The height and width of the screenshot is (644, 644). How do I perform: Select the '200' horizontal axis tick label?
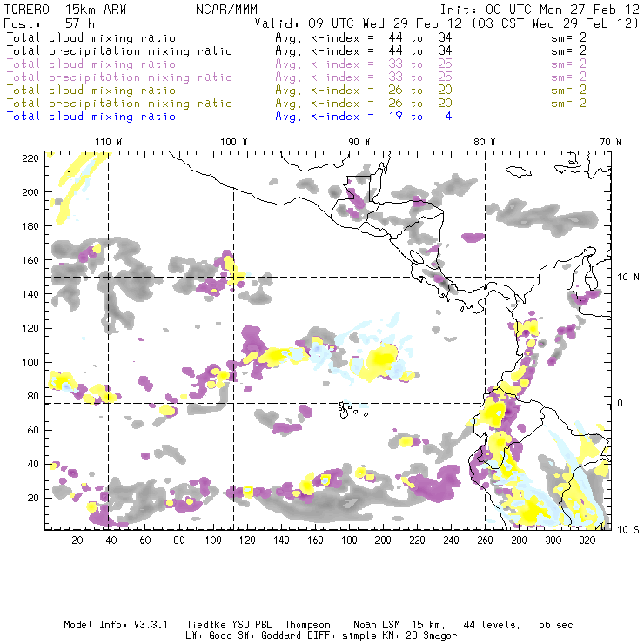click(383, 540)
